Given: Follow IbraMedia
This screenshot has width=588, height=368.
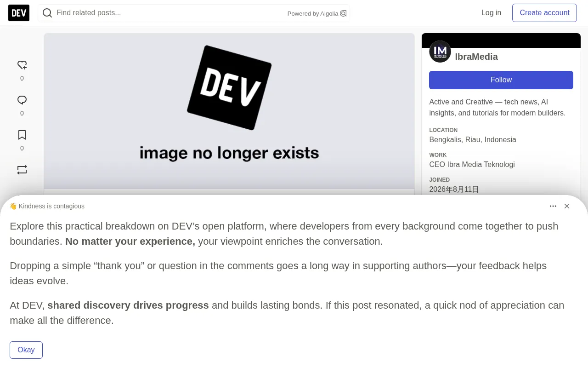Looking at the screenshot, I should coord(501,80).
